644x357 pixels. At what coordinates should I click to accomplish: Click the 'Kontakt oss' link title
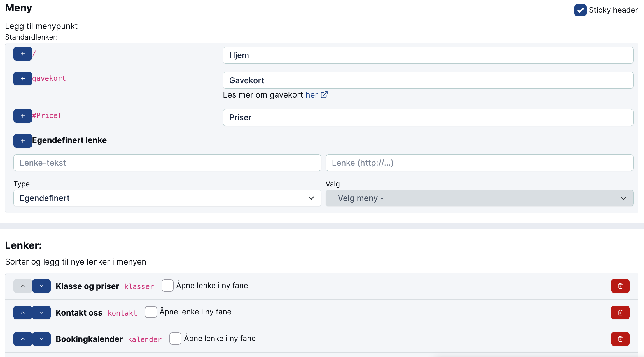click(x=79, y=313)
